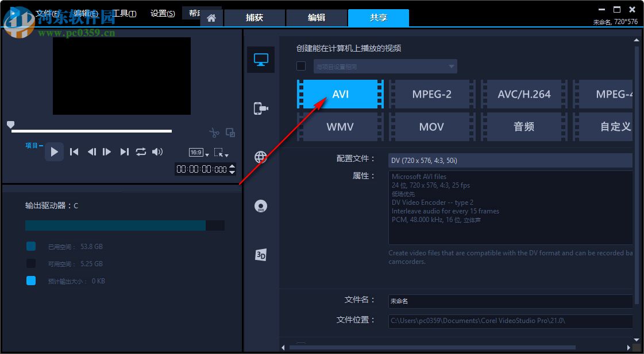Click the trim scissors icon
Image resolution: width=644 pixels, height=354 pixels.
point(213,133)
